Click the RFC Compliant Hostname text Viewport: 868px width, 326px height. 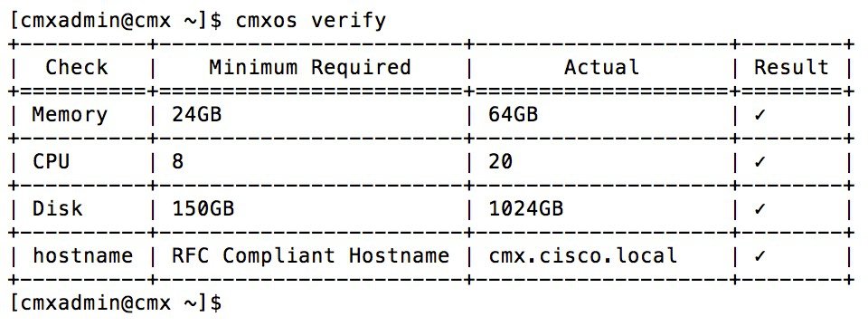(310, 255)
